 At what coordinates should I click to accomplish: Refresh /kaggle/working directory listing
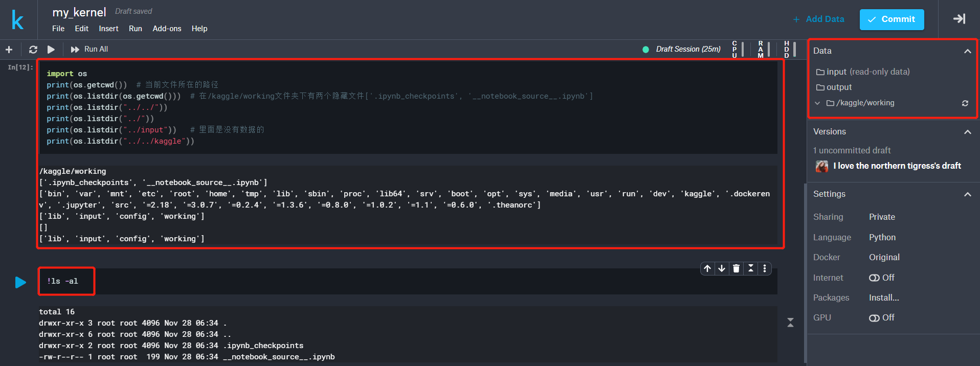tap(965, 103)
